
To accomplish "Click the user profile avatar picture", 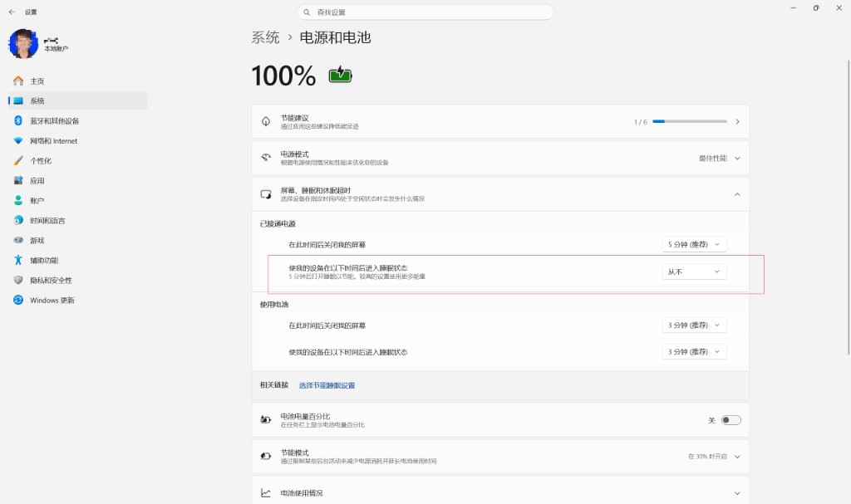I will coord(23,44).
